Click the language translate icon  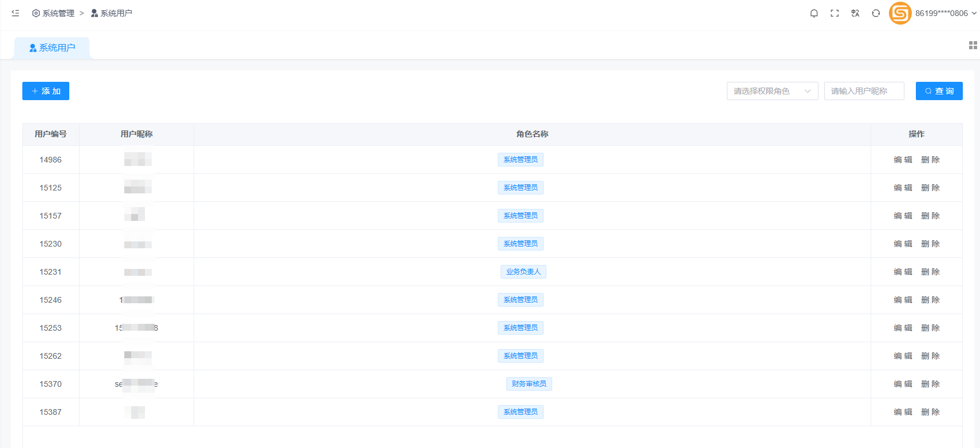855,13
